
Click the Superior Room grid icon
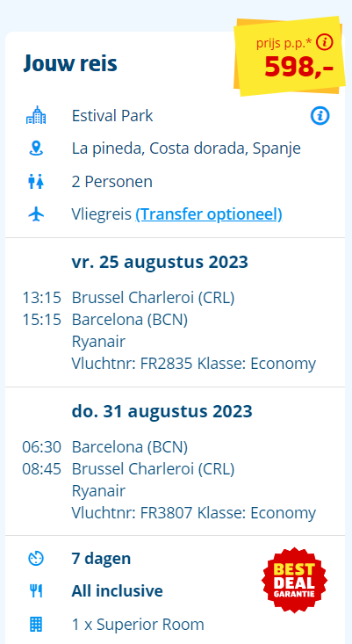[36, 625]
